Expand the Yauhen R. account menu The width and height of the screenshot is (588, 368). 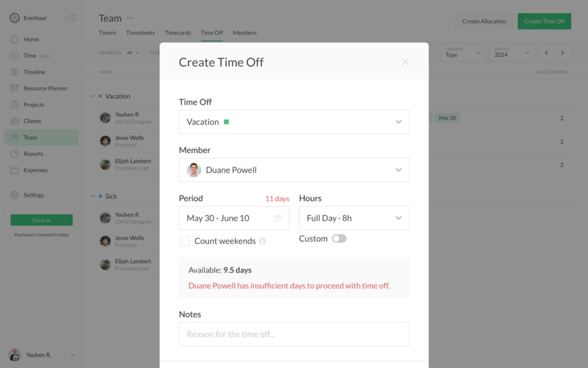pyautogui.click(x=72, y=355)
